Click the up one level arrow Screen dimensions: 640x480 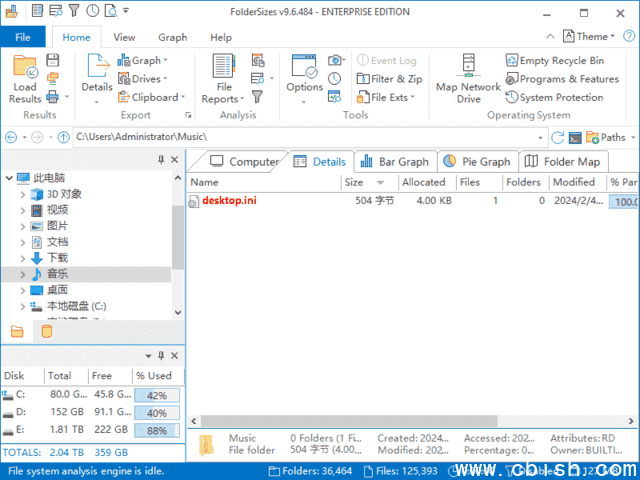click(x=63, y=137)
